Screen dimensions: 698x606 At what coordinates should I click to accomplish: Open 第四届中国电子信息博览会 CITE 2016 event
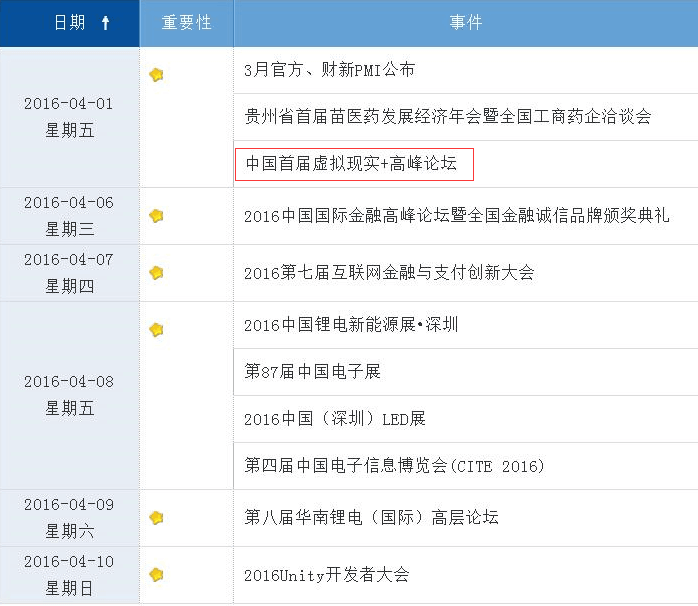click(394, 466)
